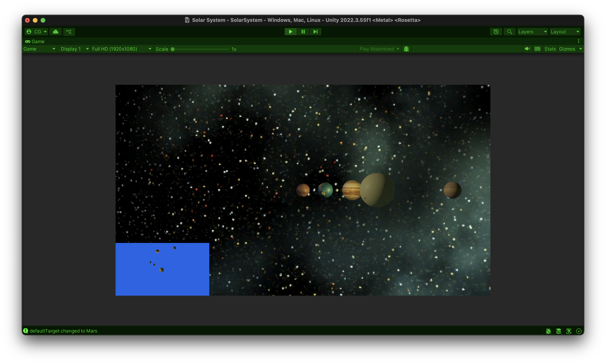
Task: Click the document icon in title bar
Action: 187,20
